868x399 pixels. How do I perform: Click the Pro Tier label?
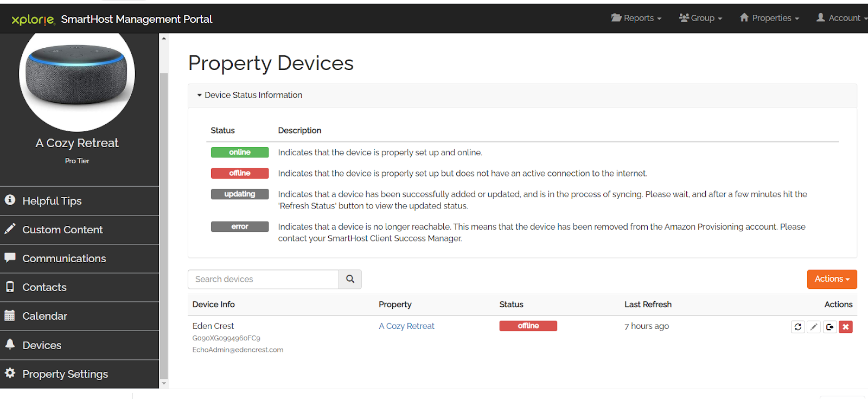(77, 161)
